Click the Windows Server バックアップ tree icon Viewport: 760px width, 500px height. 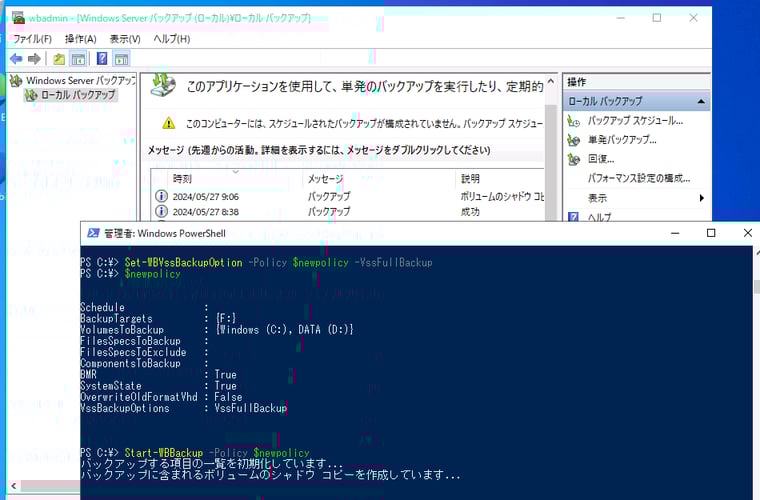16,80
